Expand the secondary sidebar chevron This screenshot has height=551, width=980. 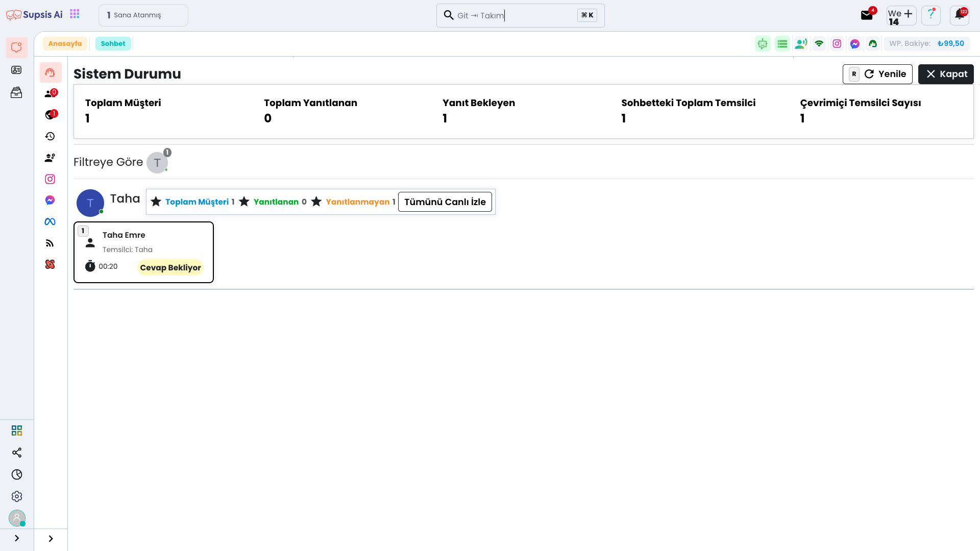[51, 539]
